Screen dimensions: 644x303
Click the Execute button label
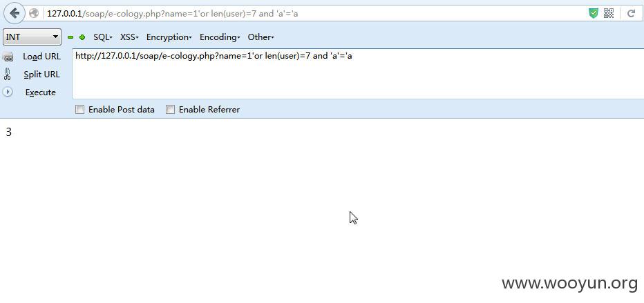click(40, 92)
